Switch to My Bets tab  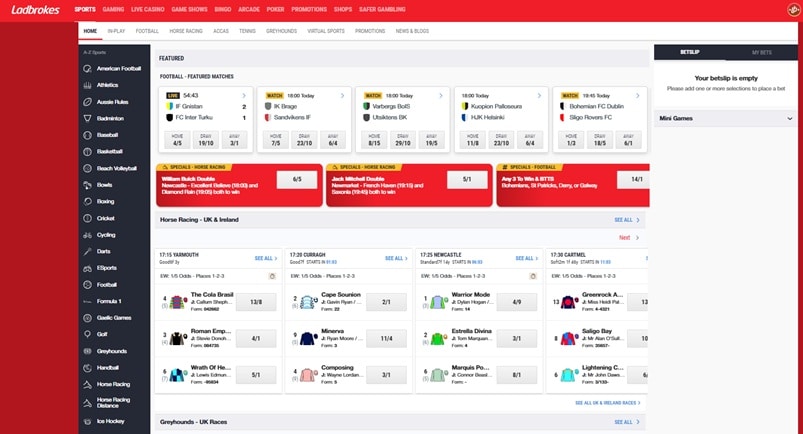(762, 52)
